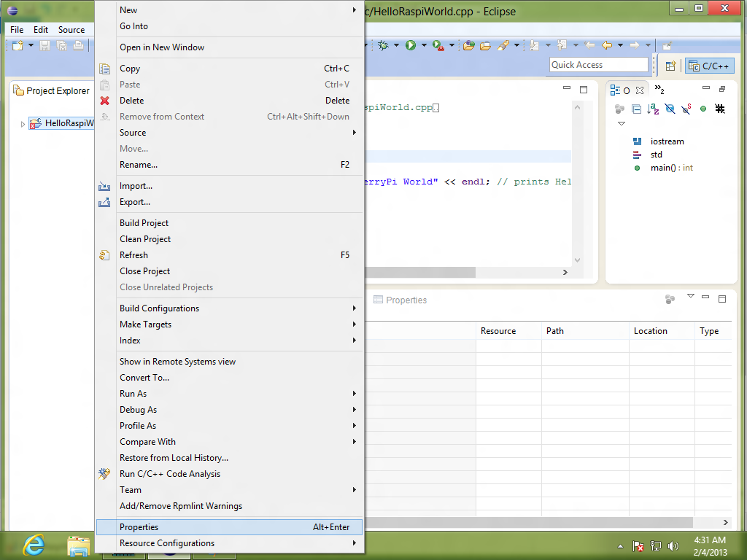The height and width of the screenshot is (560, 747).
Task: Open the New wizard dropdown arrow
Action: 31,45
